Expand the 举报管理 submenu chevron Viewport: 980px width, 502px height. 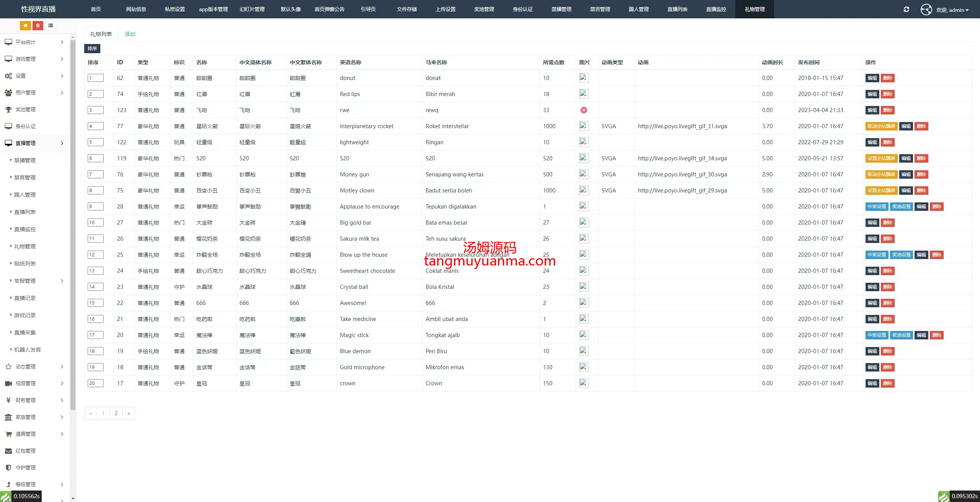point(62,281)
